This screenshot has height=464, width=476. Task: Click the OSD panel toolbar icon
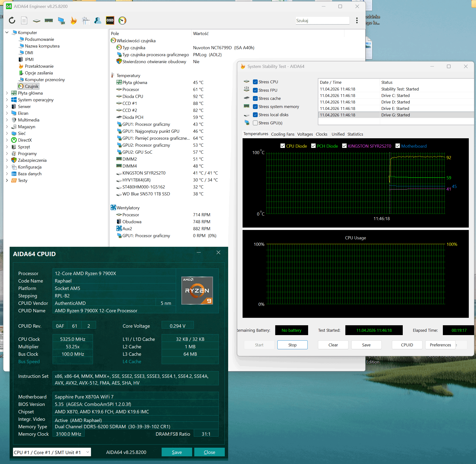tap(110, 20)
